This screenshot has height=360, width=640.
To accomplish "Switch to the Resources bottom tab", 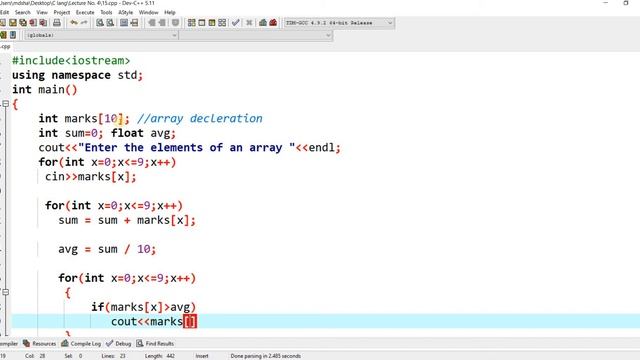I will click(x=40, y=344).
